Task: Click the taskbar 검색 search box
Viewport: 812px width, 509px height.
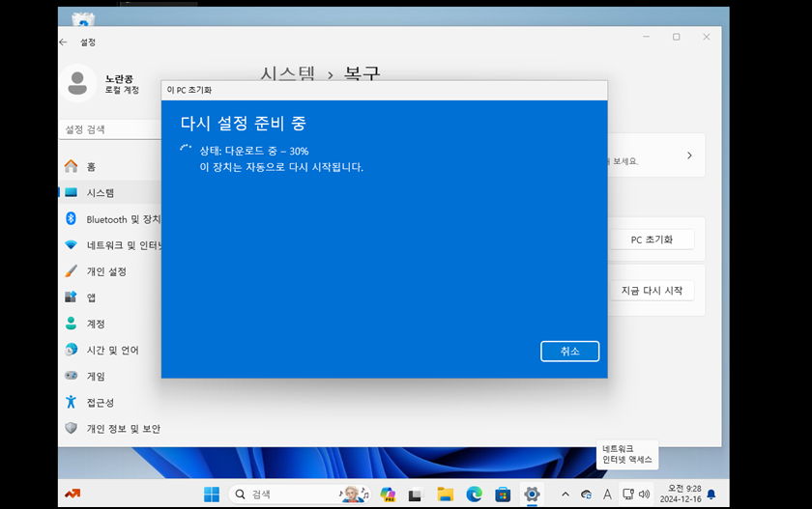Action: (300, 495)
